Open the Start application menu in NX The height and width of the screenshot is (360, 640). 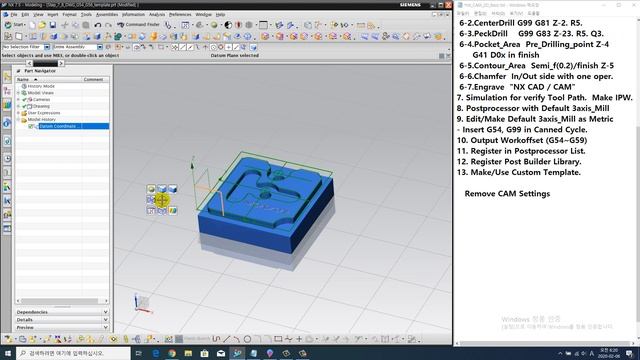point(16,25)
